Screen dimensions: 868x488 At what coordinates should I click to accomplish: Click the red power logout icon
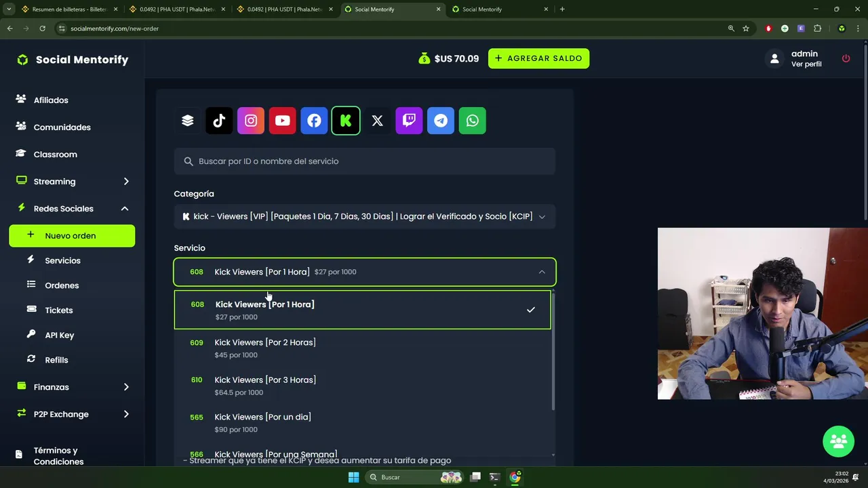click(x=846, y=58)
